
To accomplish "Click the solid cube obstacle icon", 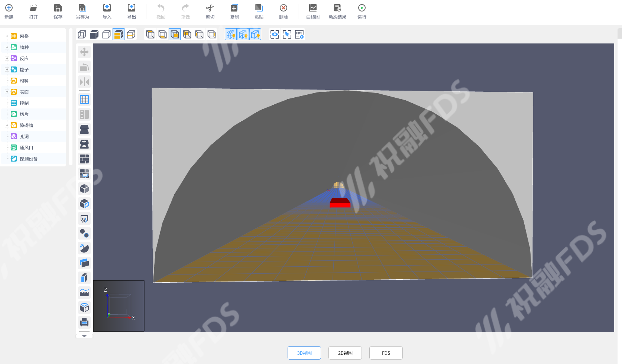I will (x=84, y=189).
